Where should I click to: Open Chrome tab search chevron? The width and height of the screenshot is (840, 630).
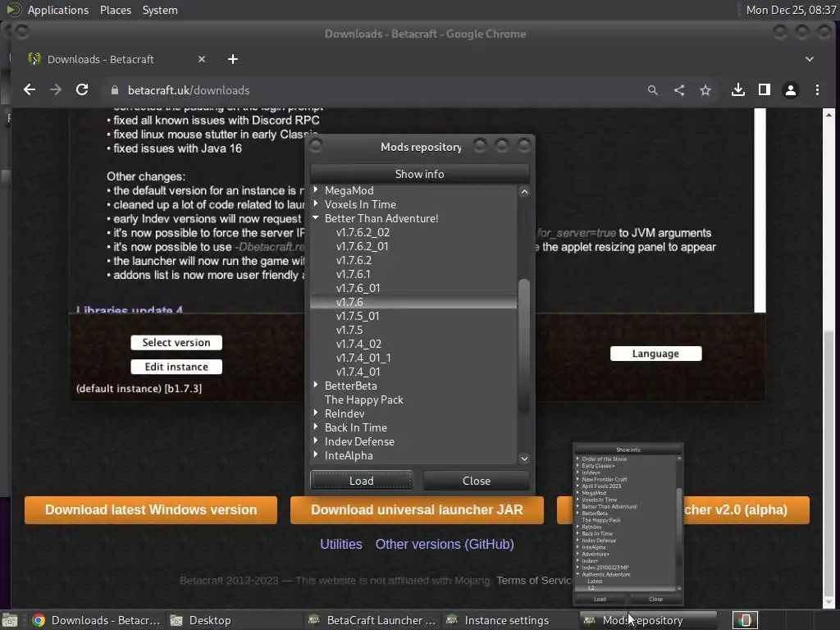click(x=810, y=59)
